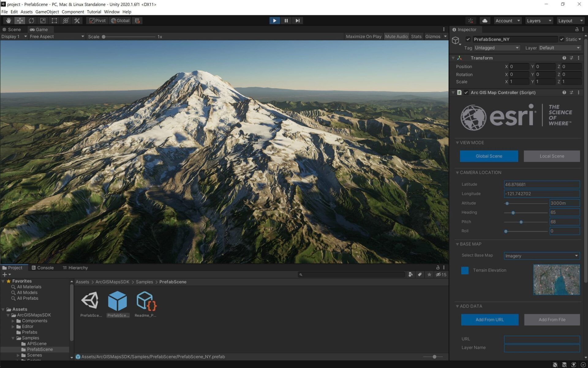Select the Hand tool in the toolbar
588x368 pixels.
[8, 21]
